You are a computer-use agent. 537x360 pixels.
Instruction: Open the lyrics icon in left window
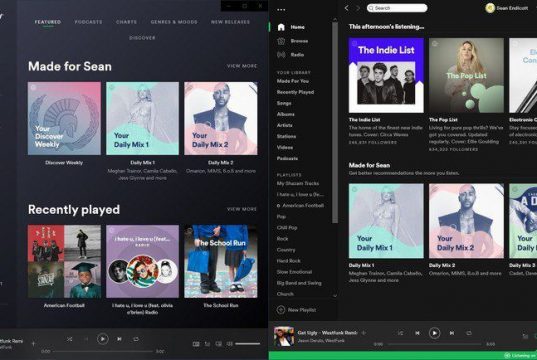click(x=196, y=344)
